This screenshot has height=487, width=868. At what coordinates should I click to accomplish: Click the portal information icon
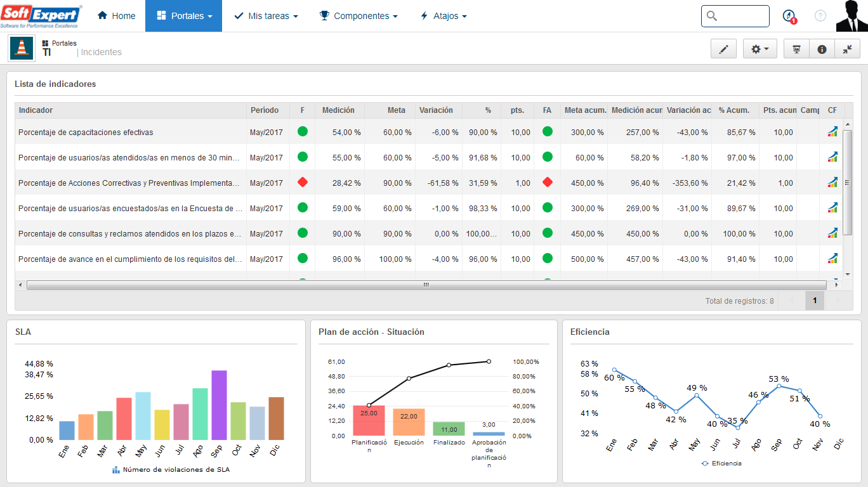pos(822,49)
